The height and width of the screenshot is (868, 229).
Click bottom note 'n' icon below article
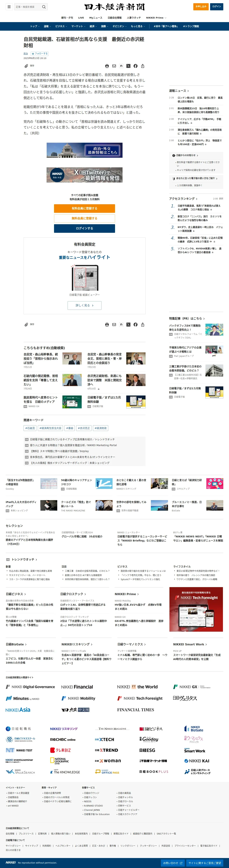(121, 325)
